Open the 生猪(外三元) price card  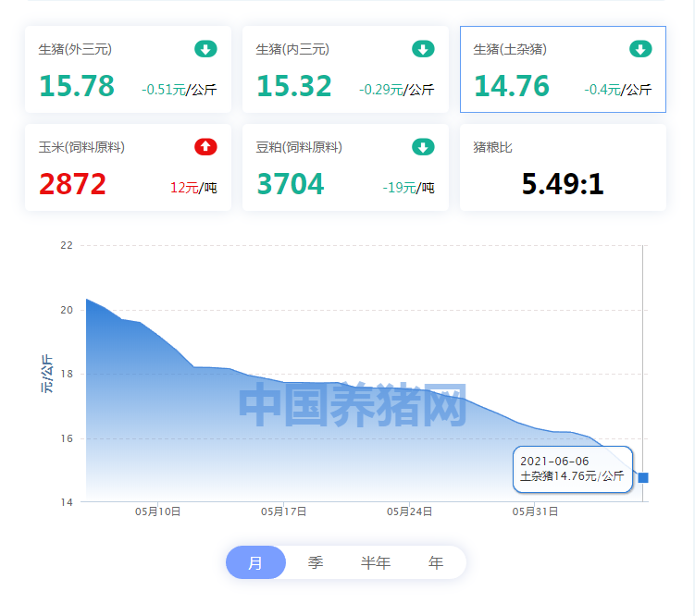click(128, 69)
